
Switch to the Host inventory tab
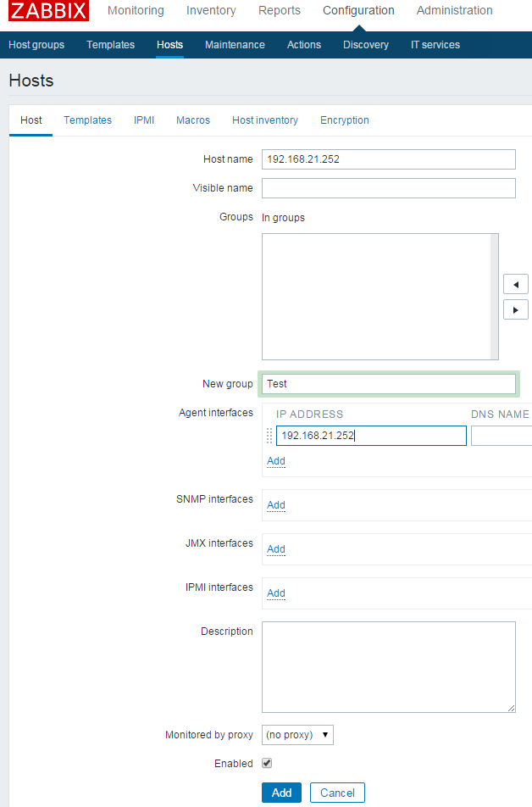(x=265, y=120)
